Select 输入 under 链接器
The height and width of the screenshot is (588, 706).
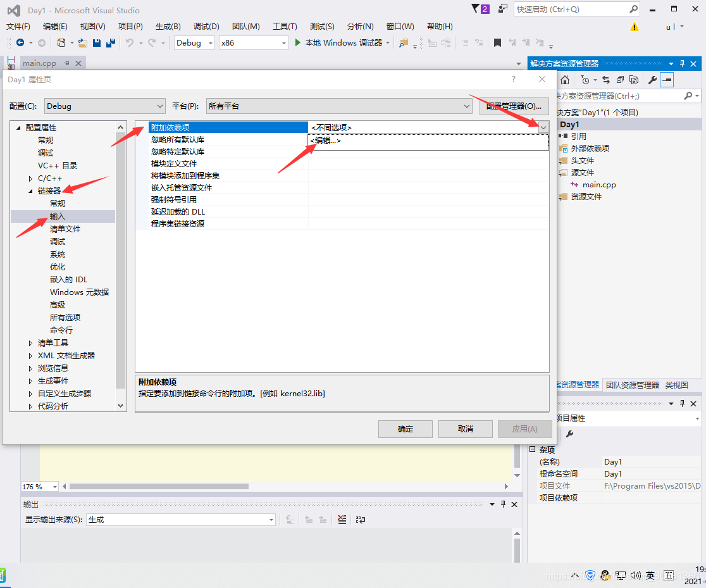[x=57, y=216]
